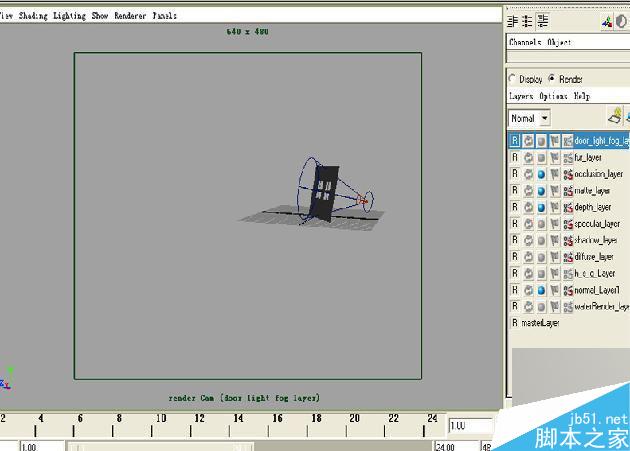Click the recycle icon on waterRender_layer

[x=528, y=306]
